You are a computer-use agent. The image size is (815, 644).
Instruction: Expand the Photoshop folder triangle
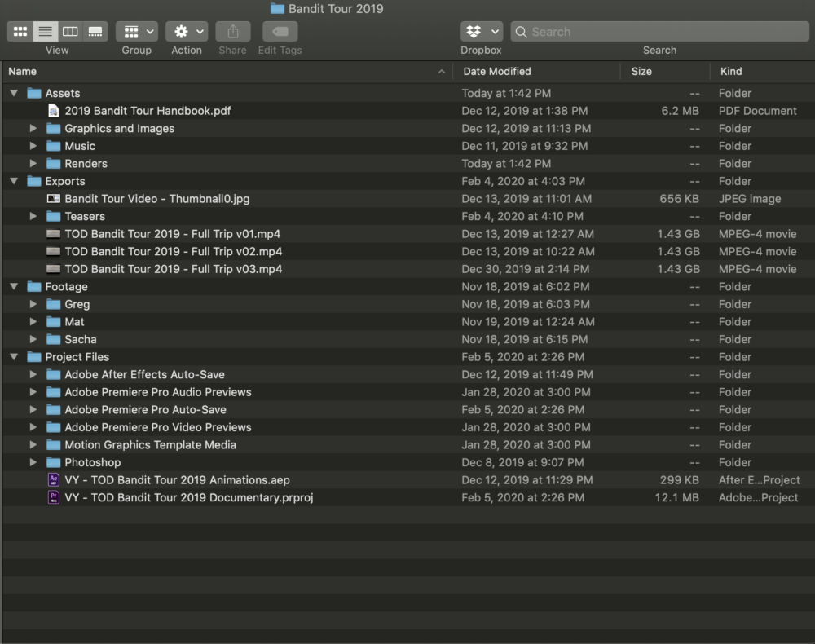[33, 462]
